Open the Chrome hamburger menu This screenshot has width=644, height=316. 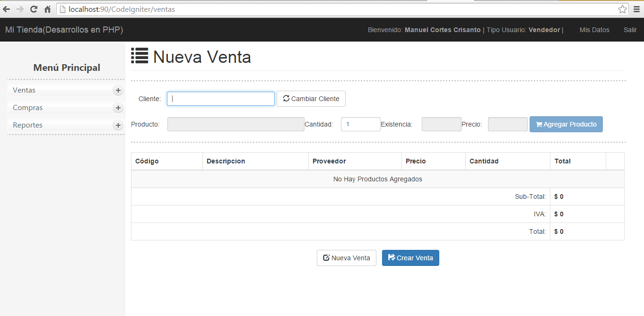coord(636,9)
